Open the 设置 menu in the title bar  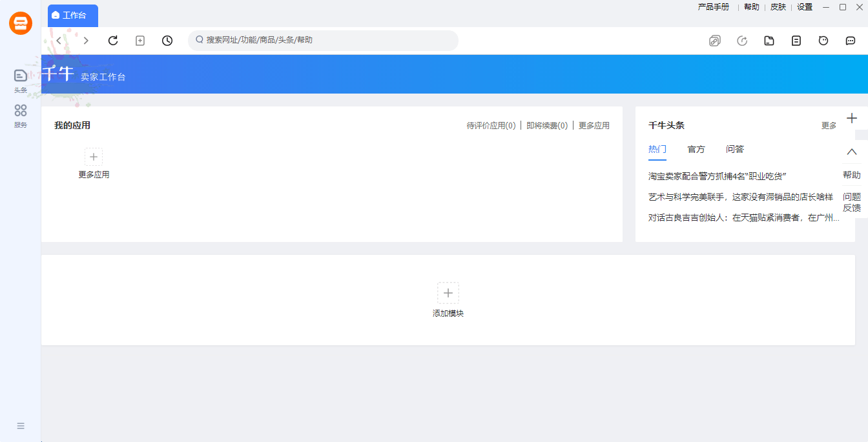pyautogui.click(x=804, y=7)
